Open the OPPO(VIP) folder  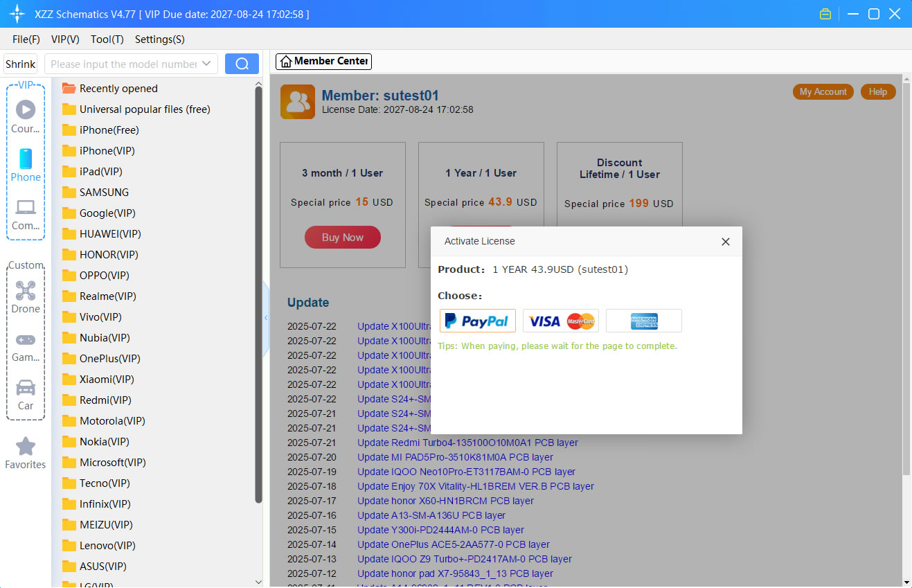[96, 276]
